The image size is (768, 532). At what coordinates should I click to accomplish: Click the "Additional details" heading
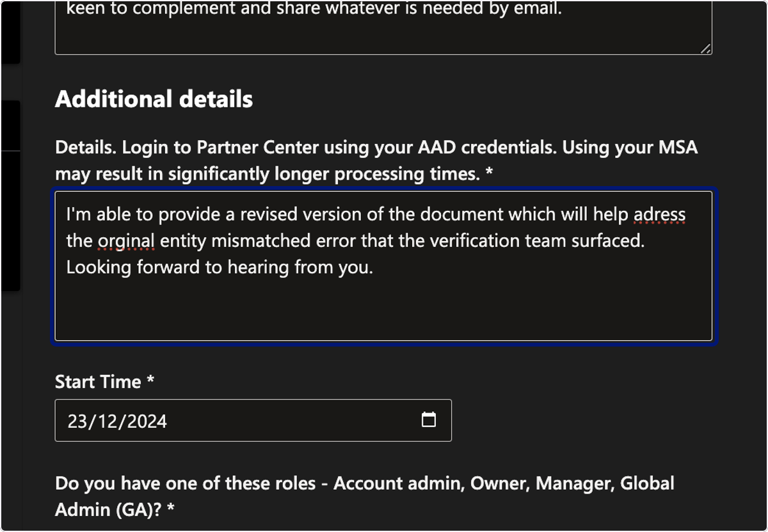[x=154, y=99]
